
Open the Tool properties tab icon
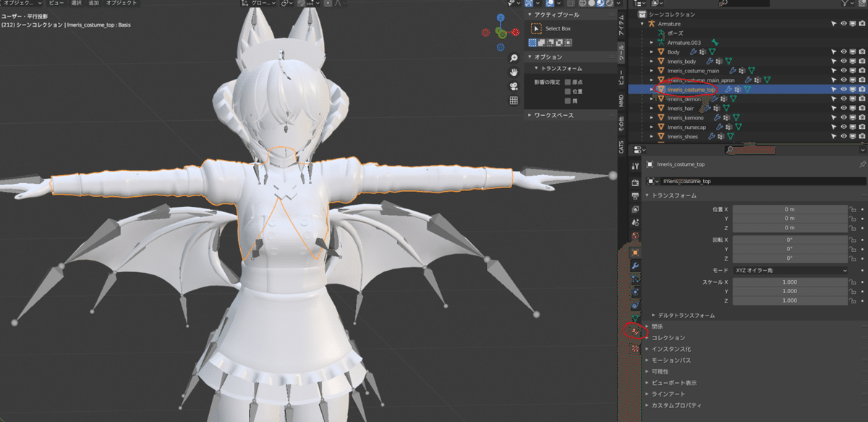(634, 166)
